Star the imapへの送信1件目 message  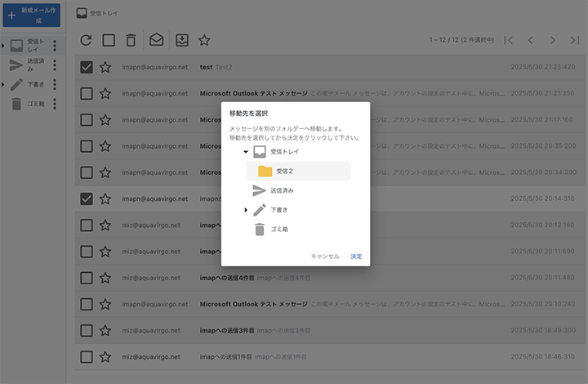coord(105,357)
